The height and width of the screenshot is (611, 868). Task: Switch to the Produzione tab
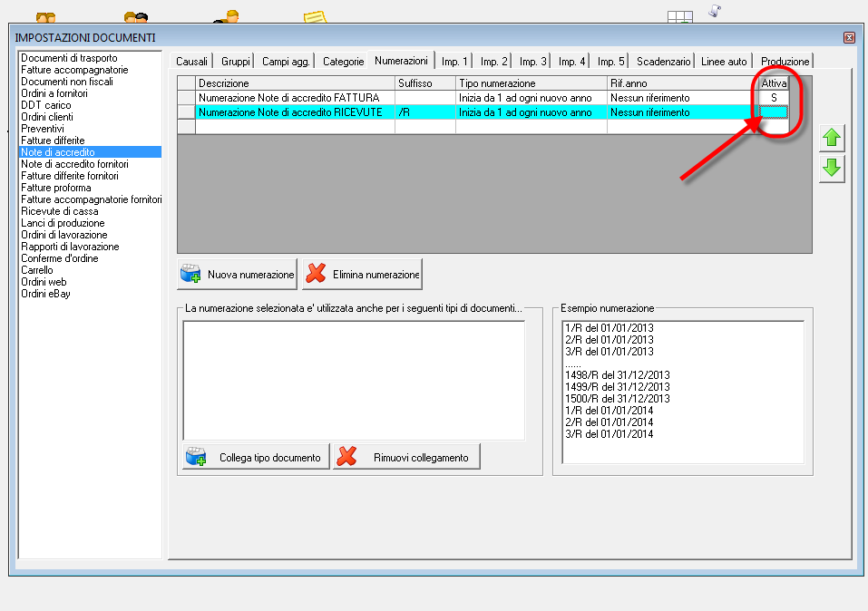(x=785, y=62)
